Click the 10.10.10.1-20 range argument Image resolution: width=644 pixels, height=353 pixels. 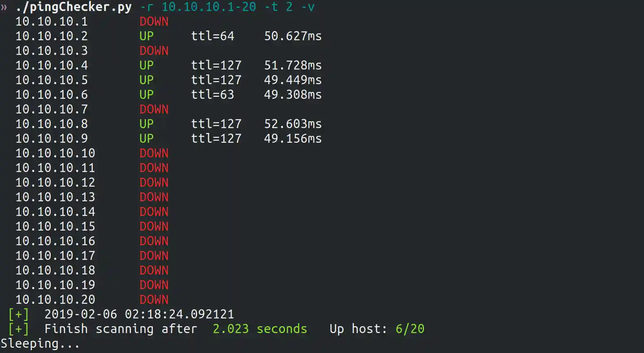coord(209,7)
